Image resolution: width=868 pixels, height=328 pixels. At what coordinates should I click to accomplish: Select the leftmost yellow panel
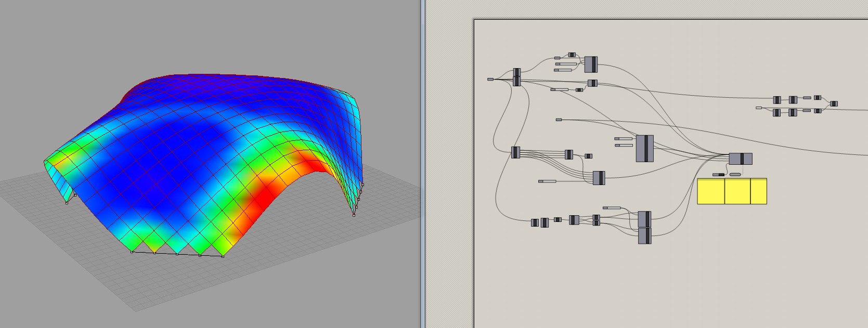point(711,191)
